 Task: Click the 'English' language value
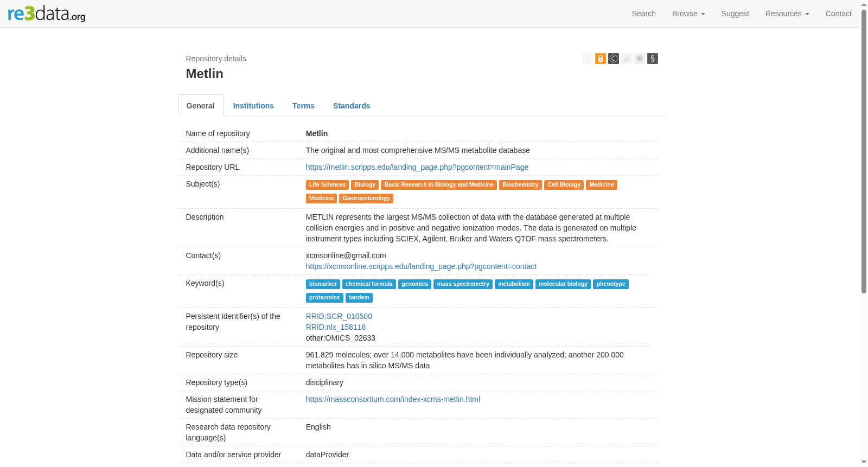coord(318,427)
